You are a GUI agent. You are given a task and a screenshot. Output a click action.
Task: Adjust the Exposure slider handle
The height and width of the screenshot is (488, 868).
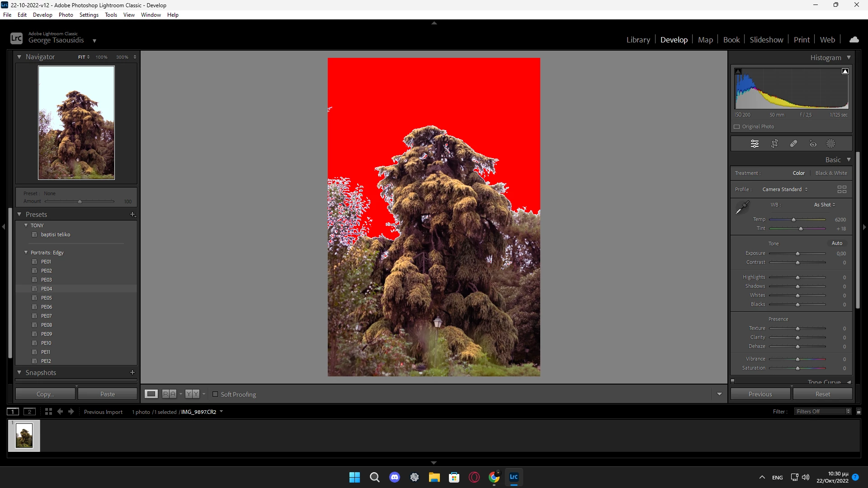797,253
